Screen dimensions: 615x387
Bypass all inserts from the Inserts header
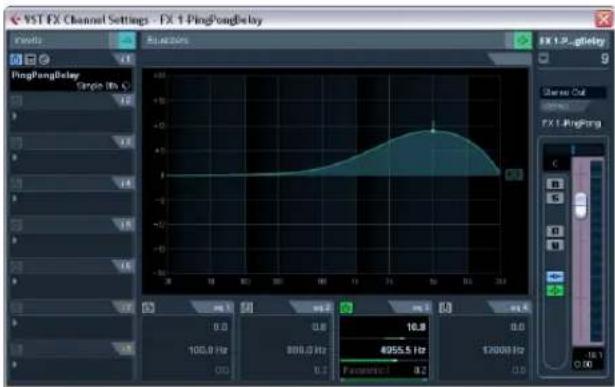(126, 40)
